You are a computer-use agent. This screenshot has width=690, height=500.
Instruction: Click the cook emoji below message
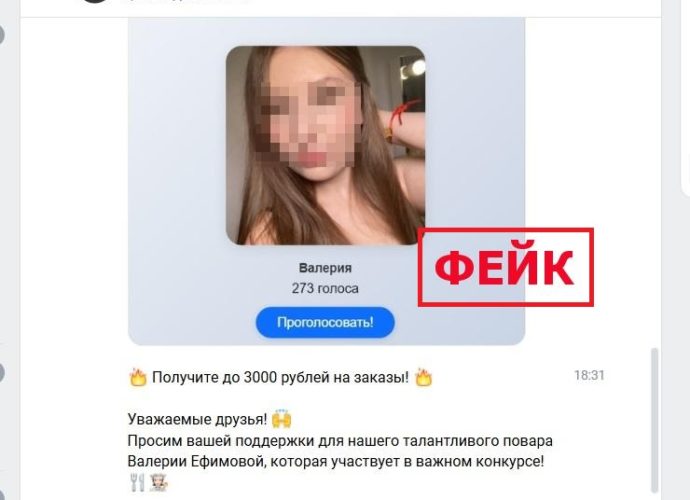point(159,483)
